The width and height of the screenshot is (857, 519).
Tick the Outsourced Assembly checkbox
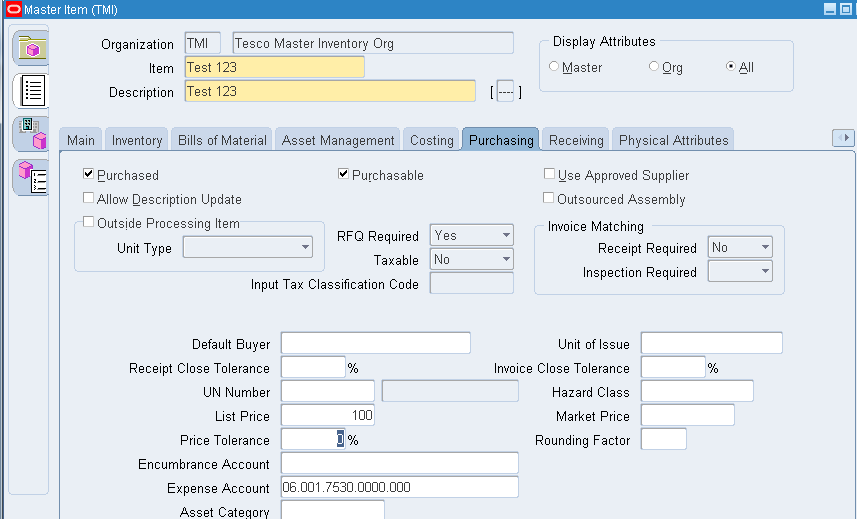pos(548,198)
